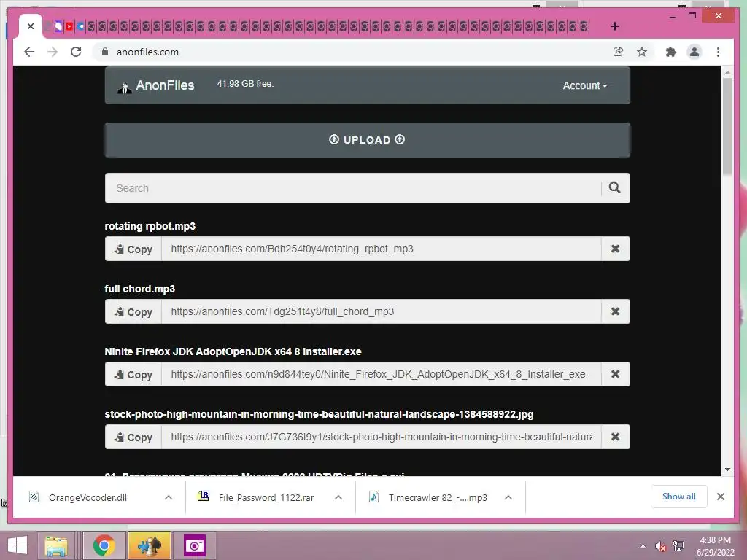Viewport: 747px width, 560px height.
Task: Click the page scrollbar down arrow
Action: pyautogui.click(x=727, y=470)
